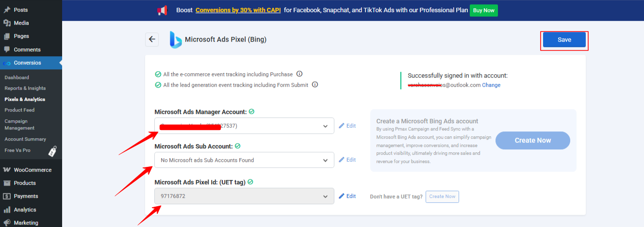644x227 pixels.
Task: Click the WooCommerce logo icon
Action: point(7,170)
